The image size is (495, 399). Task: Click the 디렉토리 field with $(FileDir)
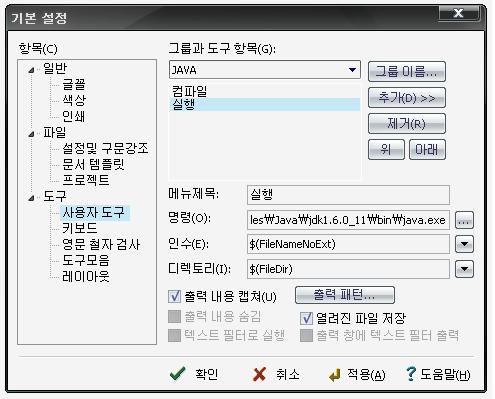(x=348, y=269)
